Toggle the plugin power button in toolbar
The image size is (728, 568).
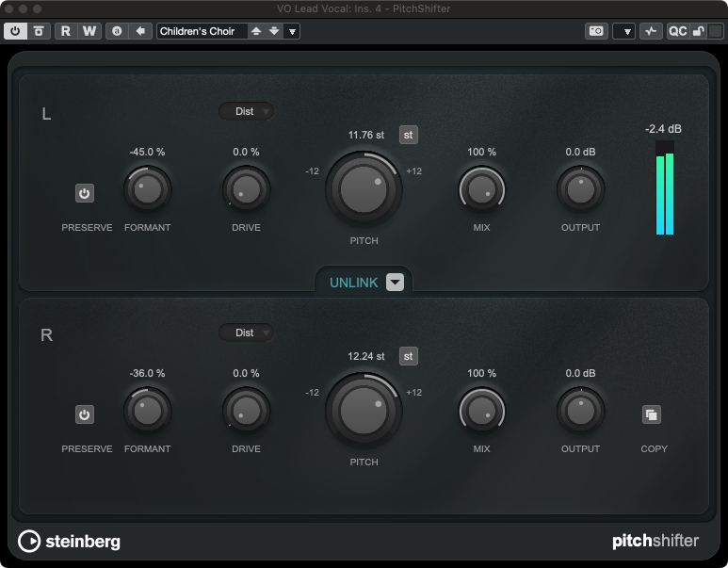point(15,31)
